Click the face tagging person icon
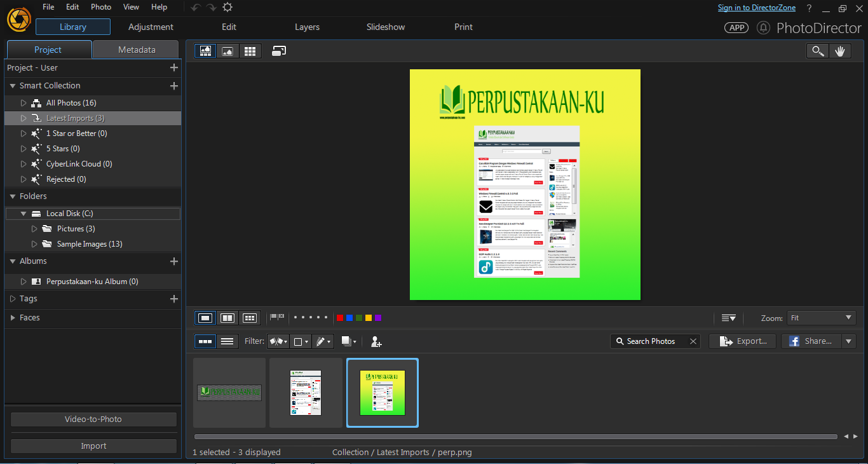The width and height of the screenshot is (868, 464). pos(376,341)
